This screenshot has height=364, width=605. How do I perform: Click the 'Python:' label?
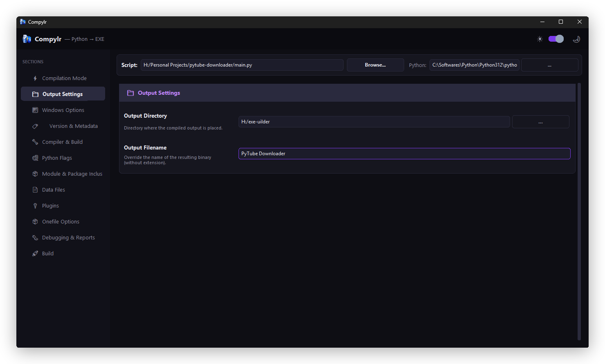(x=418, y=65)
